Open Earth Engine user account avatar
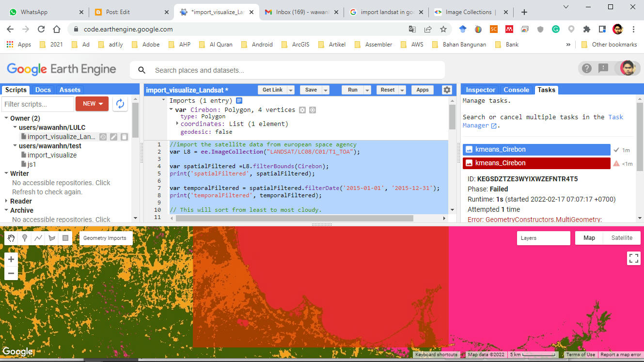The image size is (644, 362). click(628, 68)
